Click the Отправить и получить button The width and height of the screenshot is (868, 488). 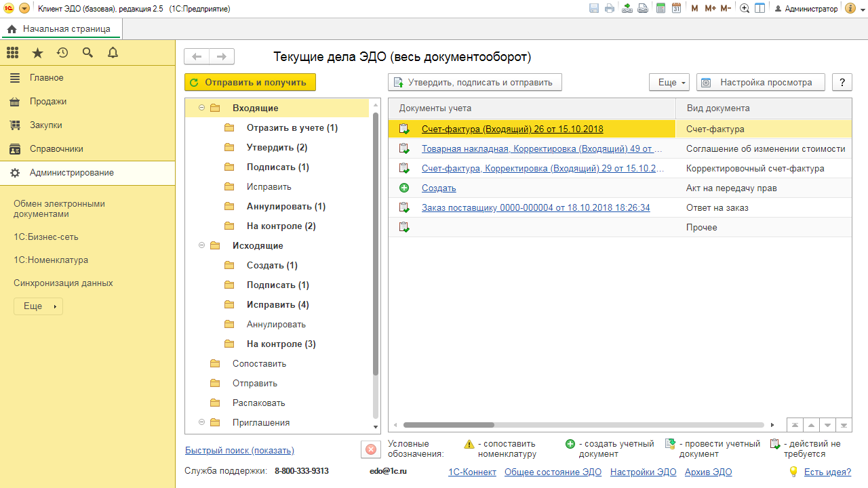click(250, 83)
